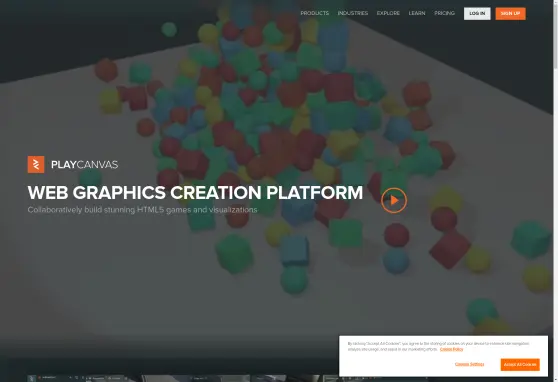Open the LEARN navigation menu

click(x=417, y=13)
